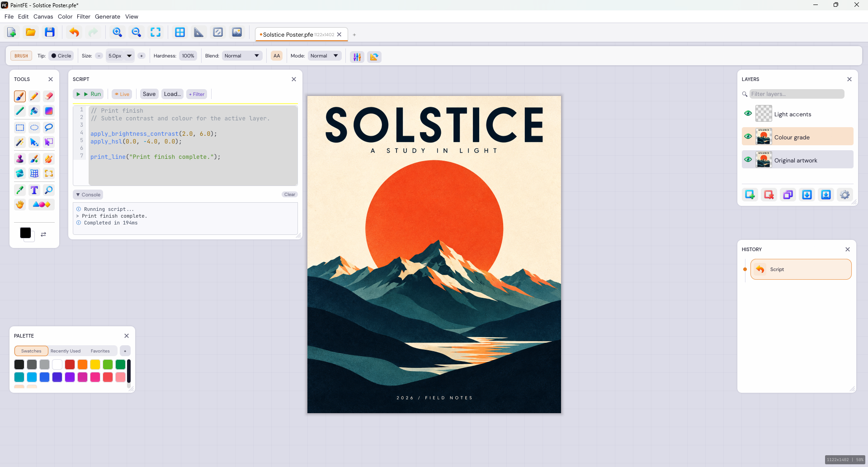This screenshot has width=868, height=467.
Task: Choose the Rectangle Select tool
Action: click(x=20, y=128)
